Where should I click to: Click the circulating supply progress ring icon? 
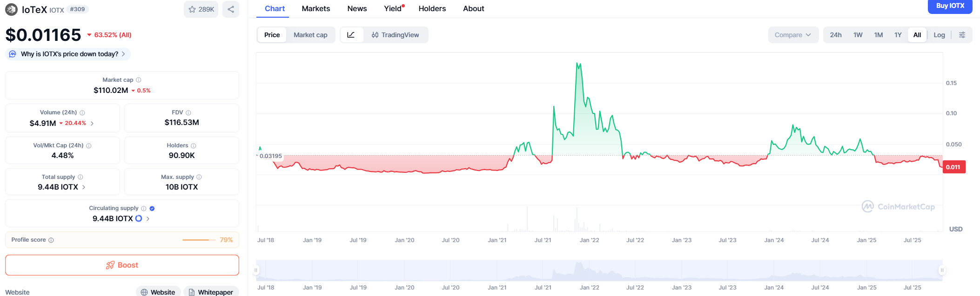tap(139, 218)
